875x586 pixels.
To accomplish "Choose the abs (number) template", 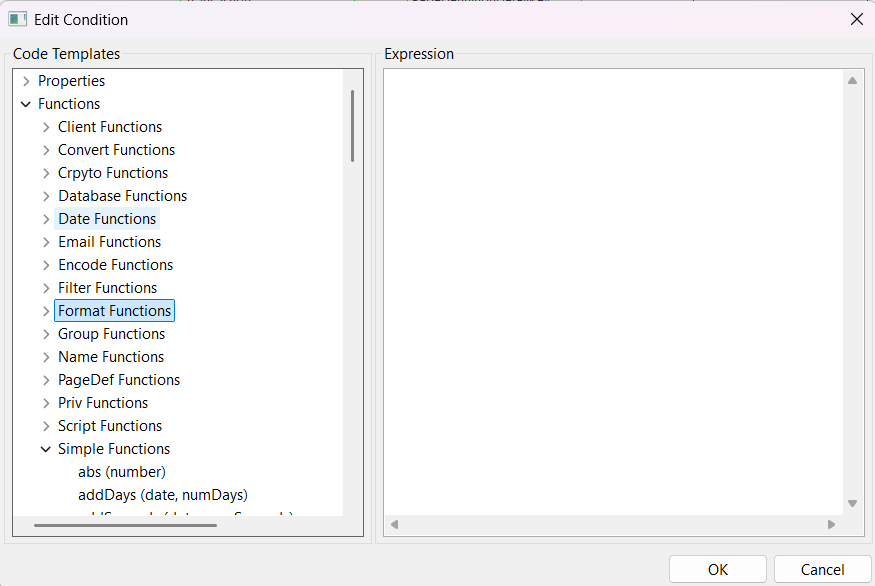I will [x=122, y=472].
